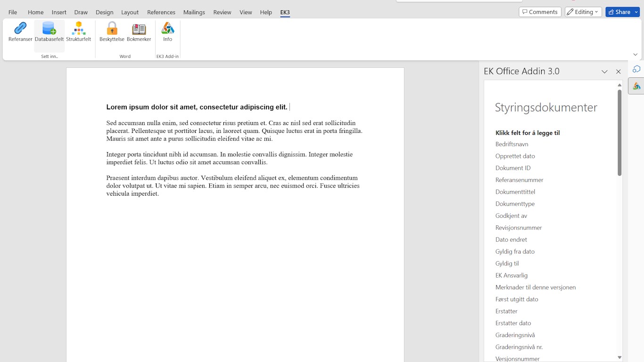Screen dimensions: 644x362
Task: Add the Erstatter dato field
Action: point(513,323)
